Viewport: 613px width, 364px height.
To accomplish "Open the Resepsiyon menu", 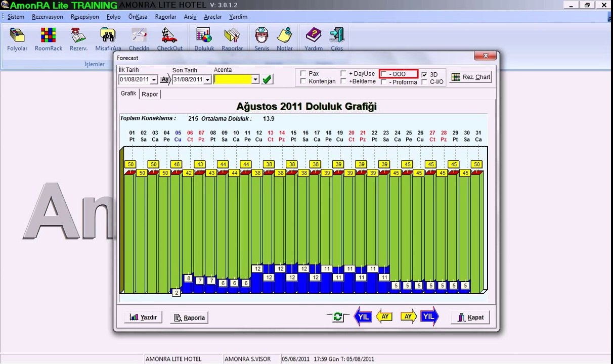I will [x=85, y=17].
